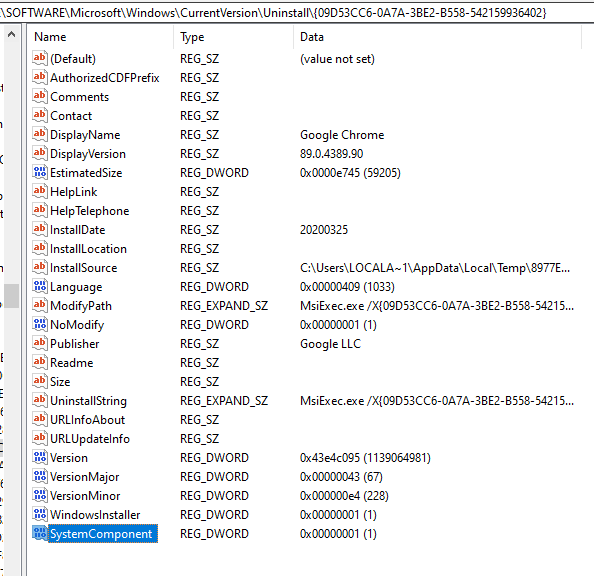594x576 pixels.
Task: Click the icon beside WindowsInstaller entry
Action: point(40,514)
